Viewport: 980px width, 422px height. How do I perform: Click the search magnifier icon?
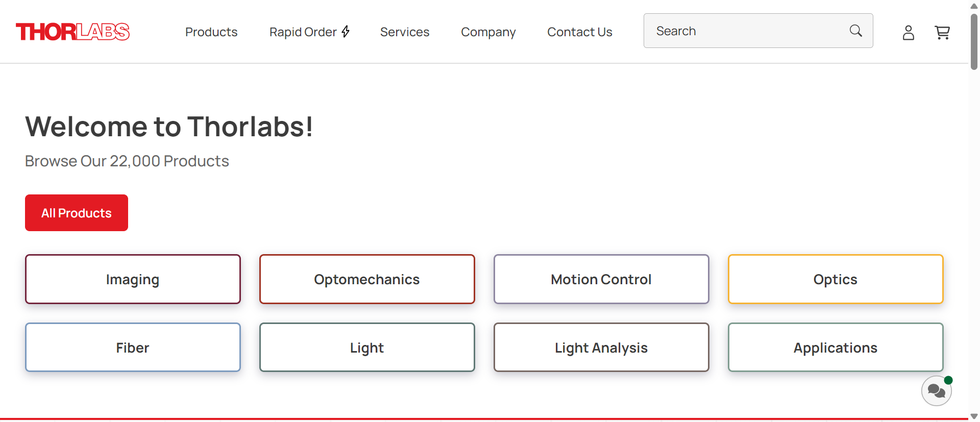point(856,31)
